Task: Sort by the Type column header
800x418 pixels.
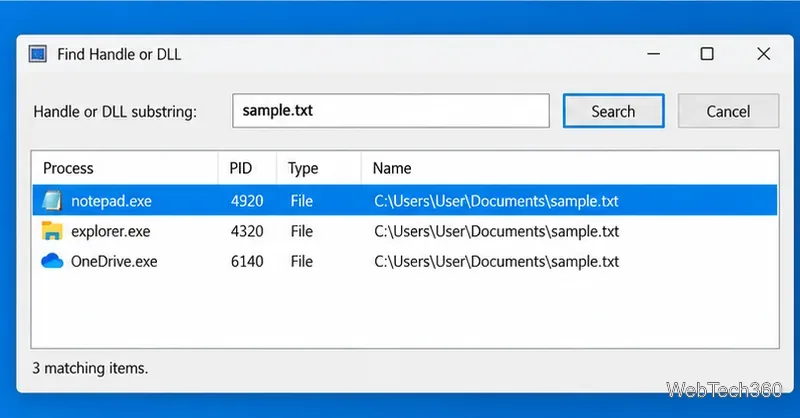Action: click(x=319, y=168)
